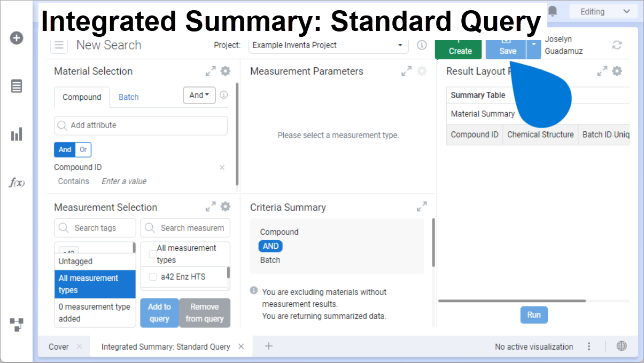Select the Cover tab at bottom
The height and width of the screenshot is (363, 644).
[x=58, y=346]
